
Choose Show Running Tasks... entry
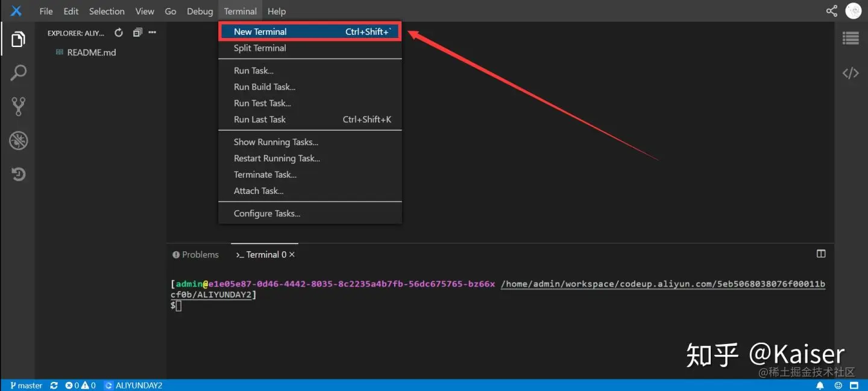tap(310, 142)
